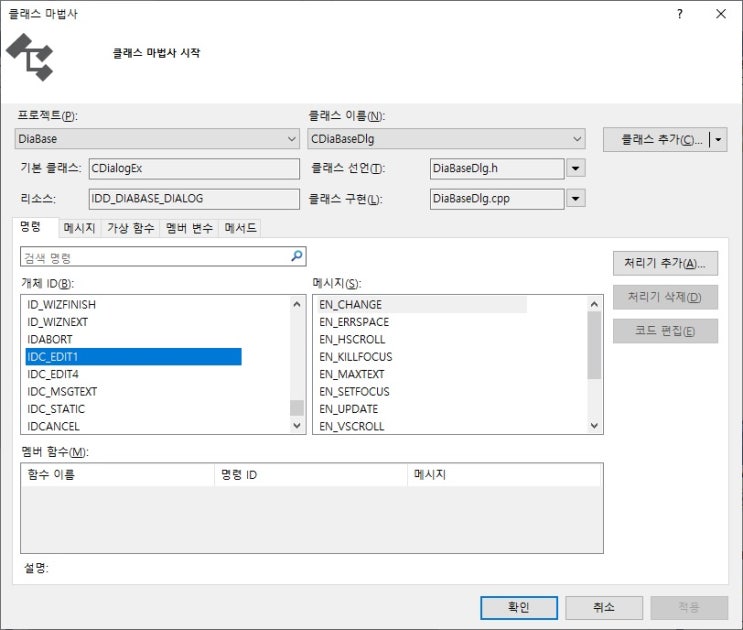Click message list scrollbar thumb
The image size is (743, 630).
point(594,345)
